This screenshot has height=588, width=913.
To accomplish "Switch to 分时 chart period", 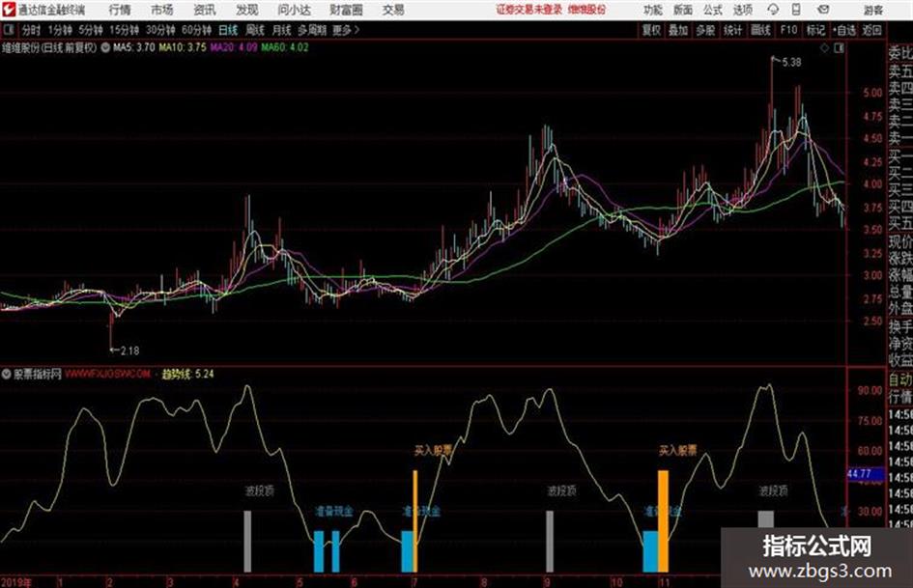I will coord(31,30).
